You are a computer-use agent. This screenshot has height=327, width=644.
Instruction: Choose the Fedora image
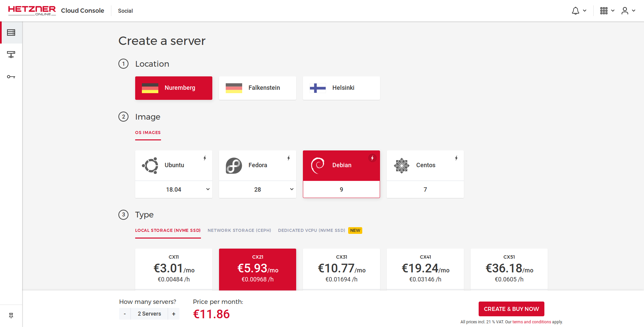tap(258, 166)
